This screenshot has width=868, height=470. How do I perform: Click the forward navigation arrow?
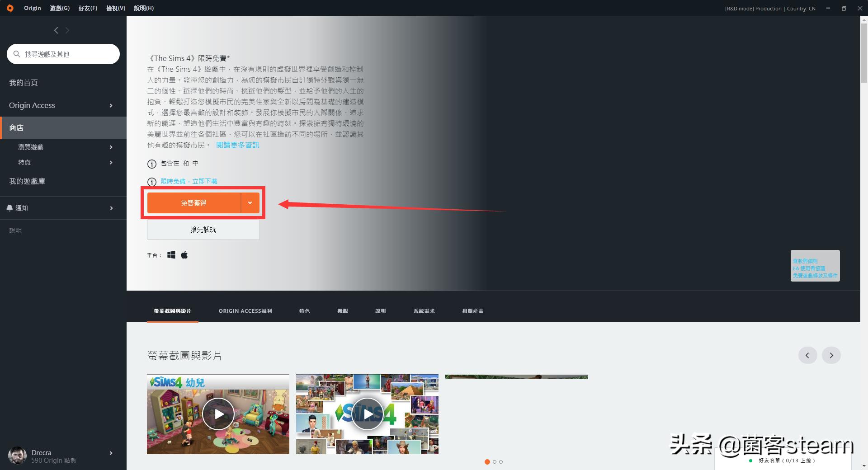pyautogui.click(x=67, y=30)
